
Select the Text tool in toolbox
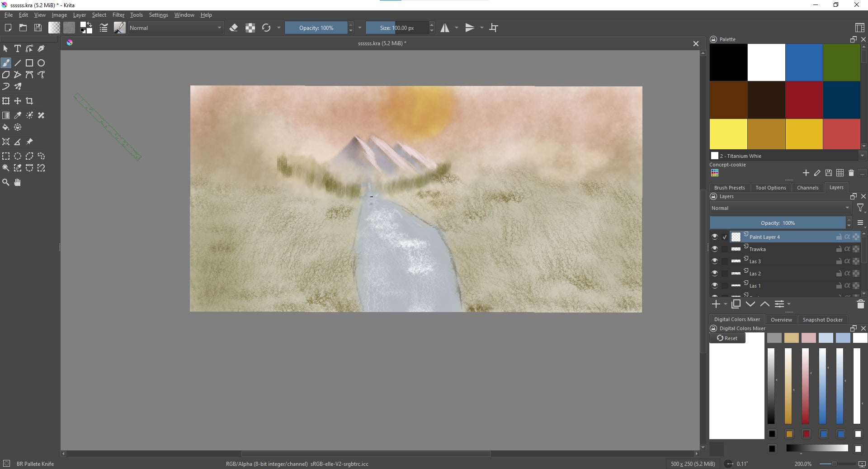coord(18,48)
